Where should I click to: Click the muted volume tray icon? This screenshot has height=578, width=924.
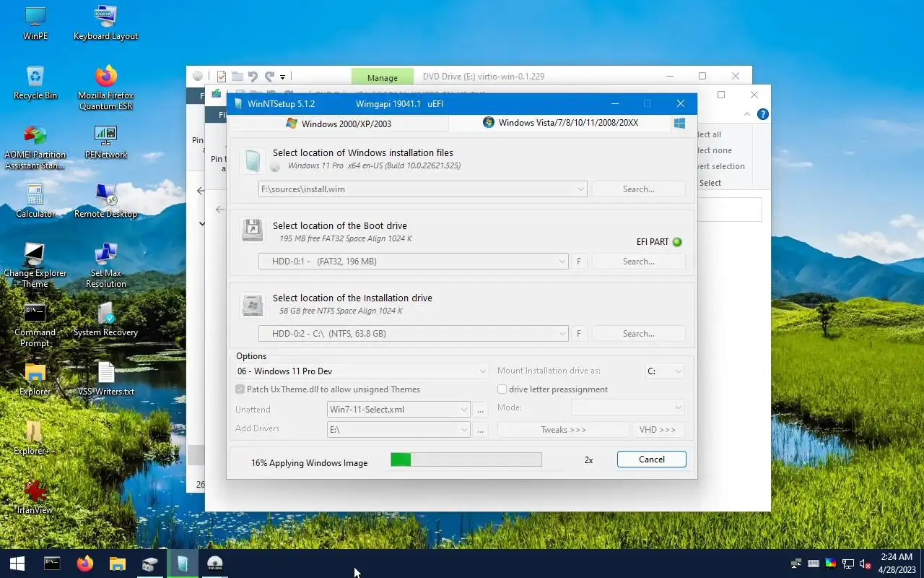point(865,564)
